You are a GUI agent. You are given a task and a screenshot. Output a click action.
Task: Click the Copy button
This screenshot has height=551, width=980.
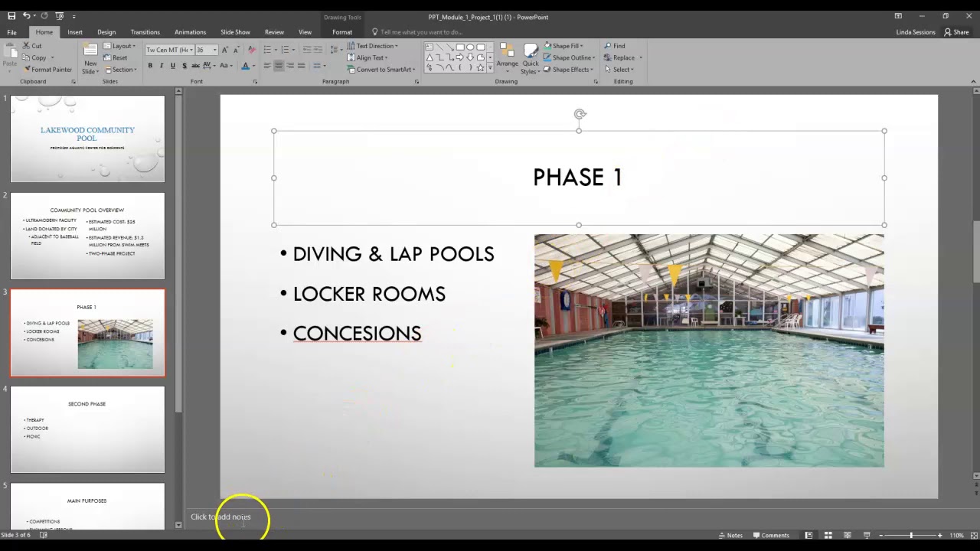(x=34, y=57)
